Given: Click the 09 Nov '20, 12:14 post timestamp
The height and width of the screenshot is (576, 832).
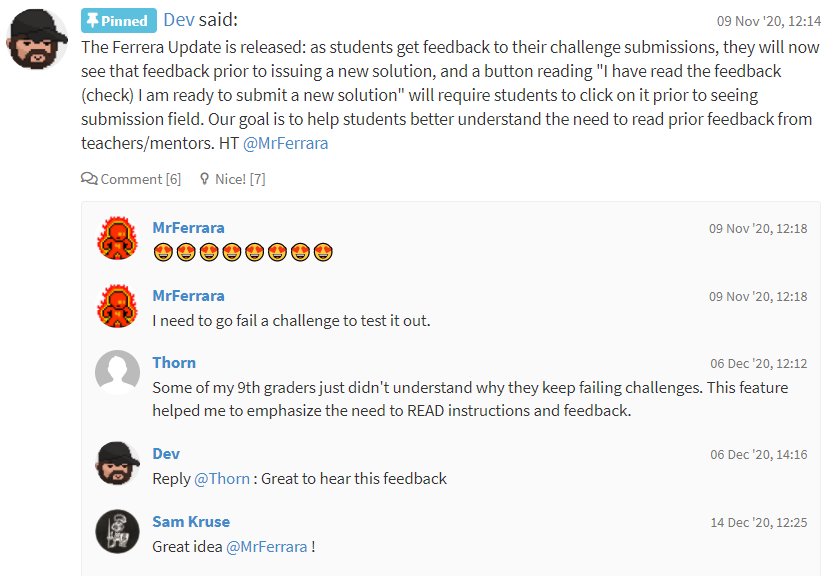Looking at the screenshot, I should tap(768, 20).
